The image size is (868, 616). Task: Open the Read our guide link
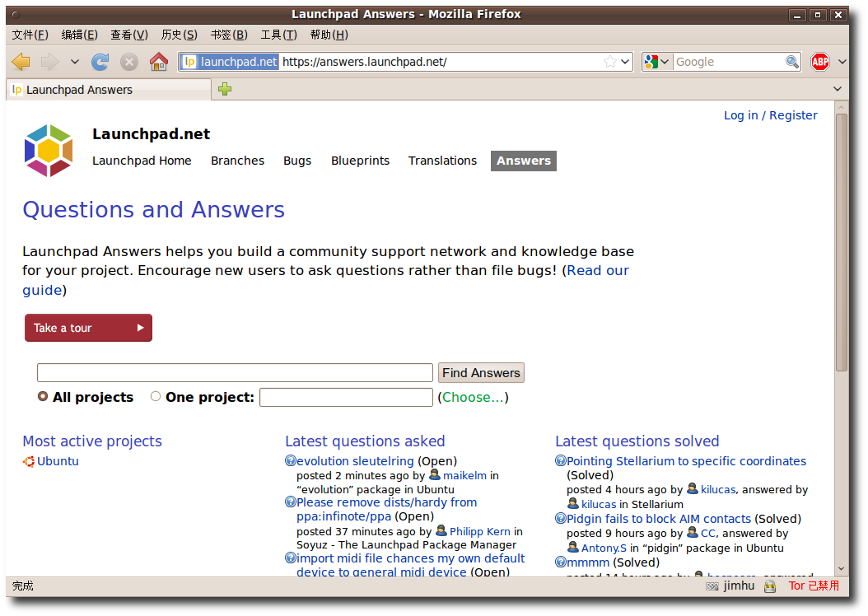click(598, 271)
